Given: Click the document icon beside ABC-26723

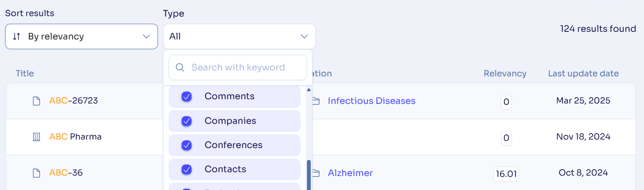Looking at the screenshot, I should click(37, 101).
